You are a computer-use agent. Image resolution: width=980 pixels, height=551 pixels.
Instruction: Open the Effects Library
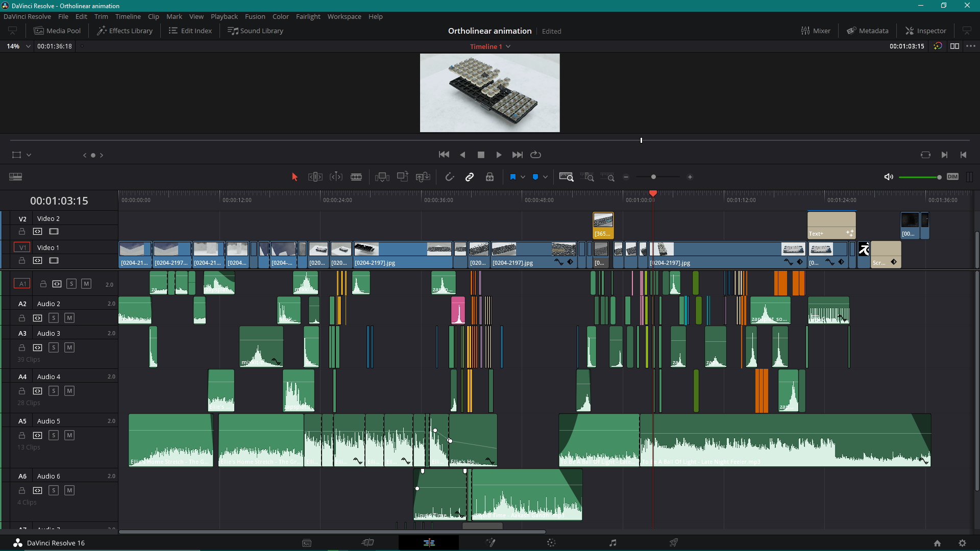[124, 30]
